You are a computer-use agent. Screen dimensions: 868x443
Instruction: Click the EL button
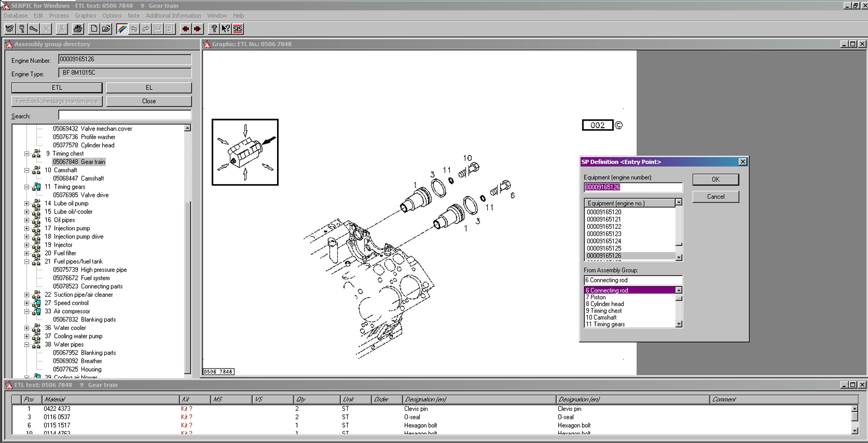[x=148, y=88]
